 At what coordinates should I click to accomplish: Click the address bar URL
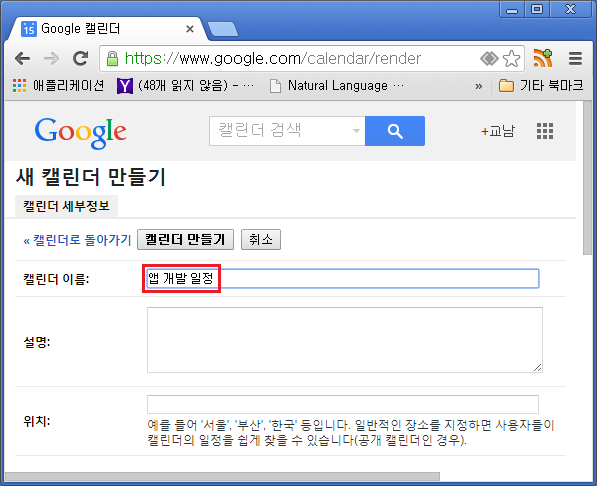point(273,59)
